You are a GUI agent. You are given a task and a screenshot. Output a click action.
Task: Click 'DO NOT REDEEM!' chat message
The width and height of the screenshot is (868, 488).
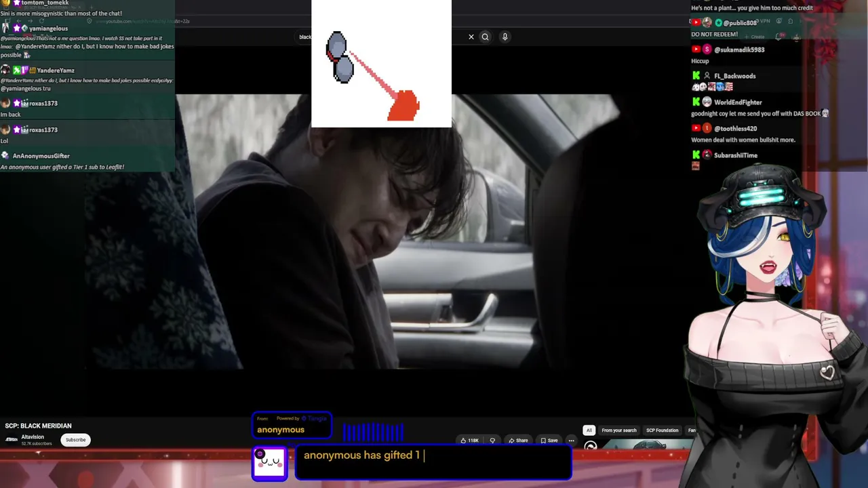[714, 35]
